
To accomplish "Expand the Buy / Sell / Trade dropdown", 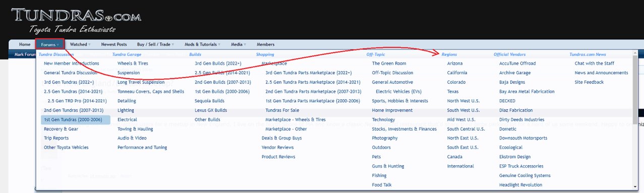I will (155, 44).
